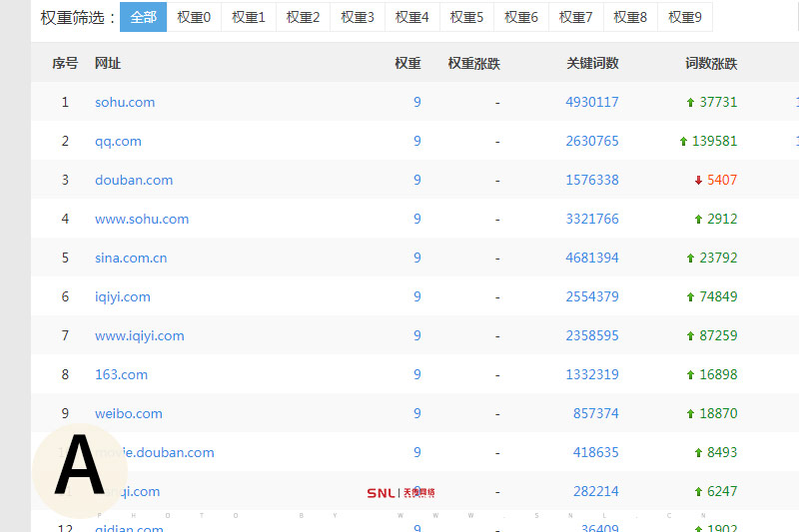Open keyword count 2630765 for qq.com
The width and height of the screenshot is (799, 532).
tap(591, 141)
